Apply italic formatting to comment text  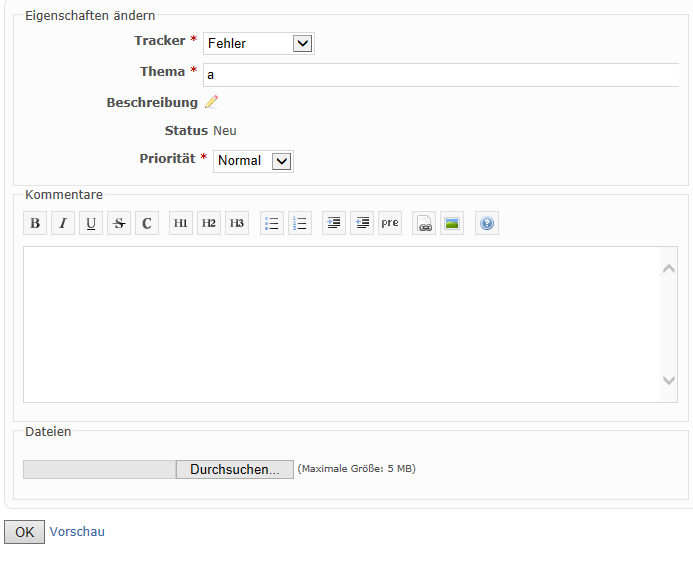coord(63,223)
